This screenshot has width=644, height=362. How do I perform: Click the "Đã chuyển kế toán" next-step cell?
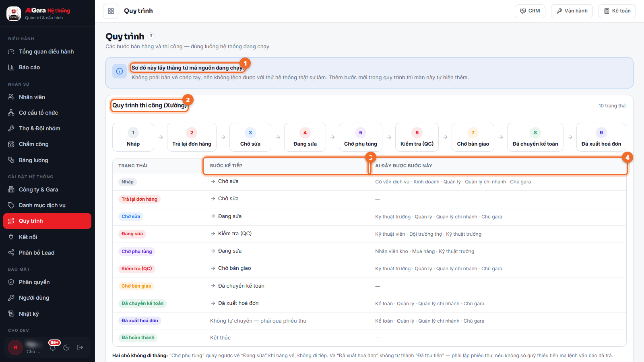(x=237, y=286)
